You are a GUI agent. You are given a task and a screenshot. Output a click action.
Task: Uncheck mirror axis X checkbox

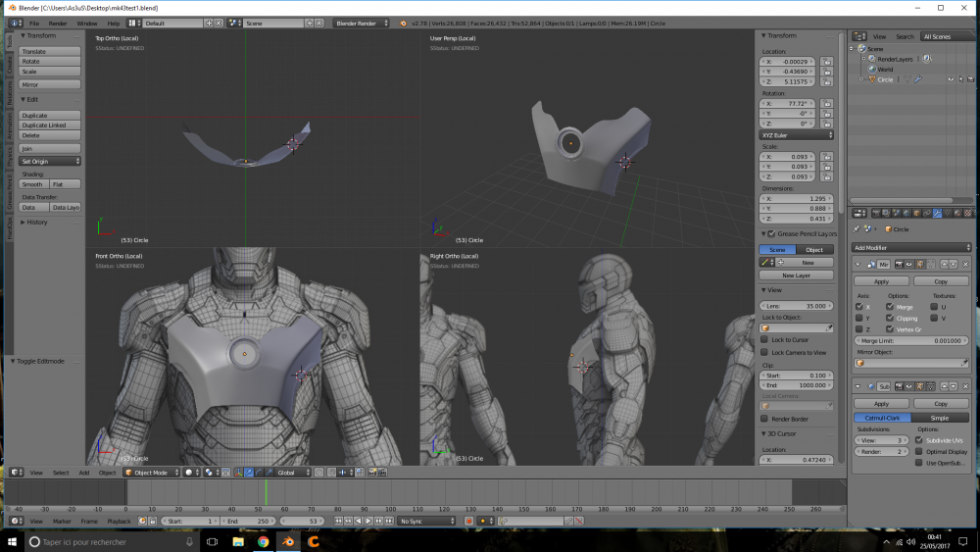pos(859,307)
